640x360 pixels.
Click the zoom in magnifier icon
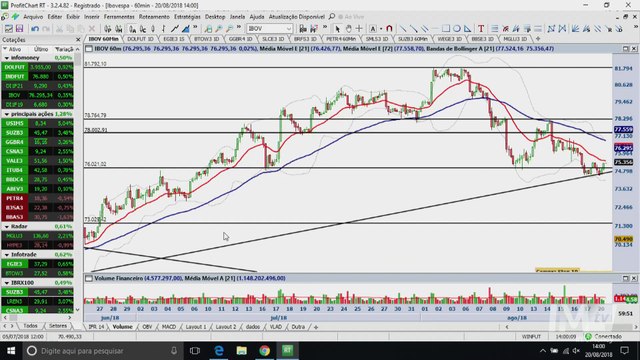[x=219, y=29]
